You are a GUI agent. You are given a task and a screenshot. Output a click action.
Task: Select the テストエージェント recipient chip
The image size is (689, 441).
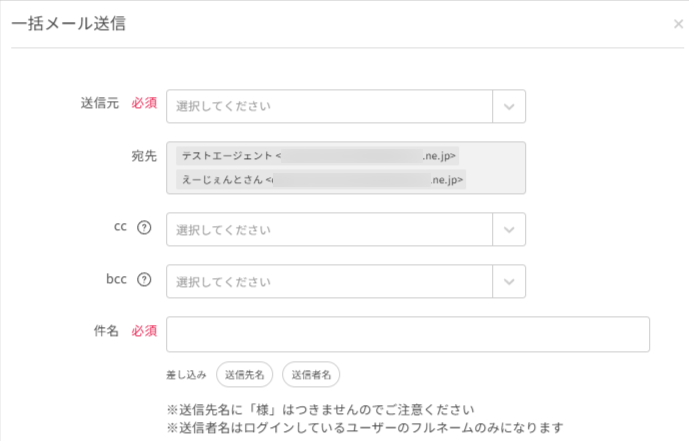pyautogui.click(x=318, y=156)
